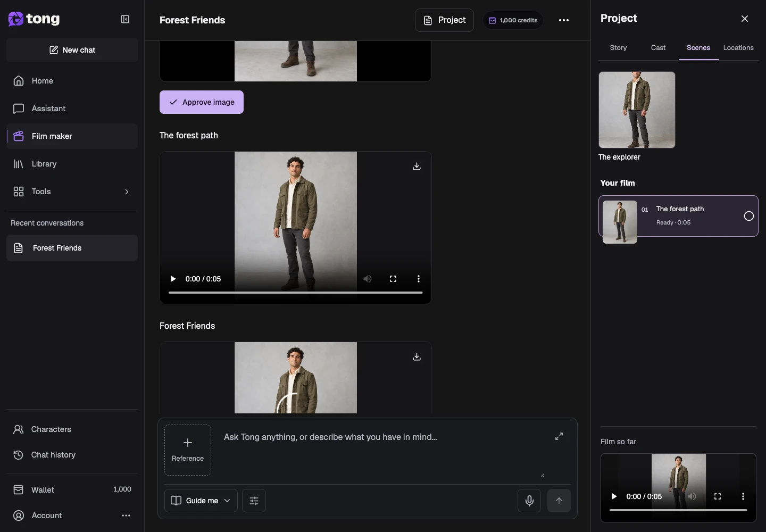Viewport: 766px width, 532px height.
Task: Seek on The forest path video progress bar
Action: (x=296, y=293)
